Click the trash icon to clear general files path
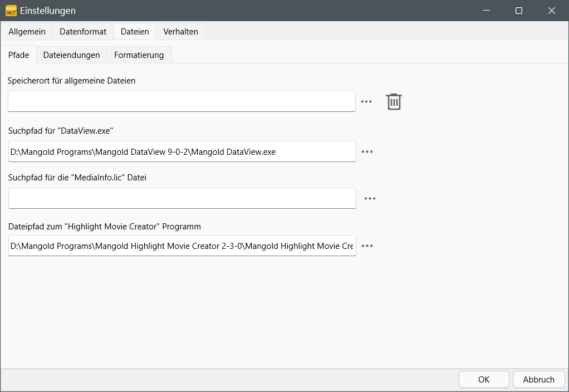Viewport: 569px width, 392px height. point(394,102)
